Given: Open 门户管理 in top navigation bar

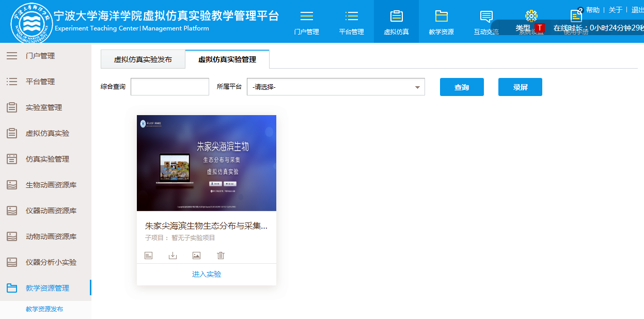Looking at the screenshot, I should tap(306, 22).
